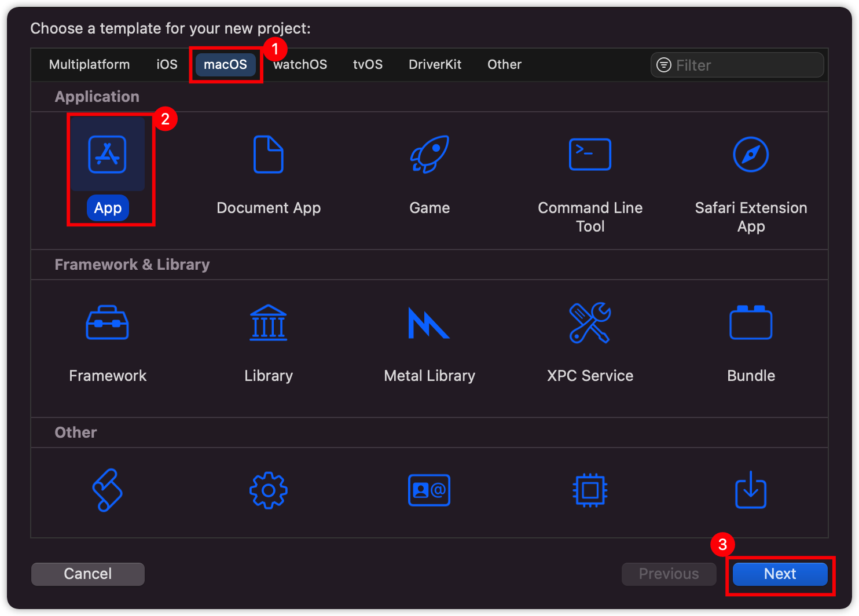The image size is (859, 616).
Task: Select the contact card template icon
Action: pos(429,490)
